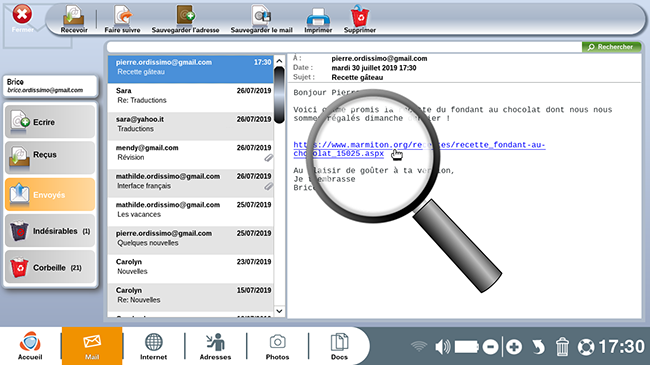Go to Accueil home in bottom bar
The image size is (650, 365).
(30, 346)
